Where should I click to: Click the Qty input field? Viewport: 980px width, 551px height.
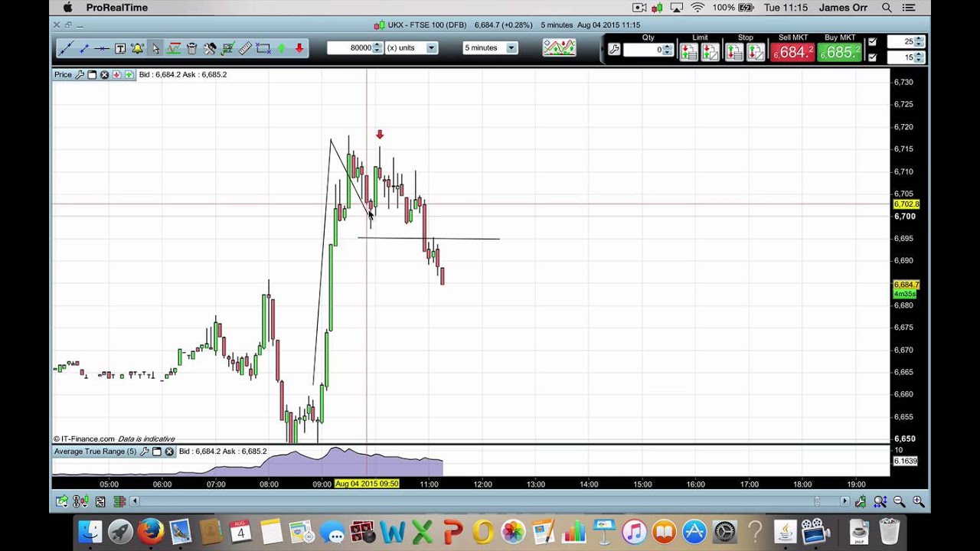coord(642,50)
